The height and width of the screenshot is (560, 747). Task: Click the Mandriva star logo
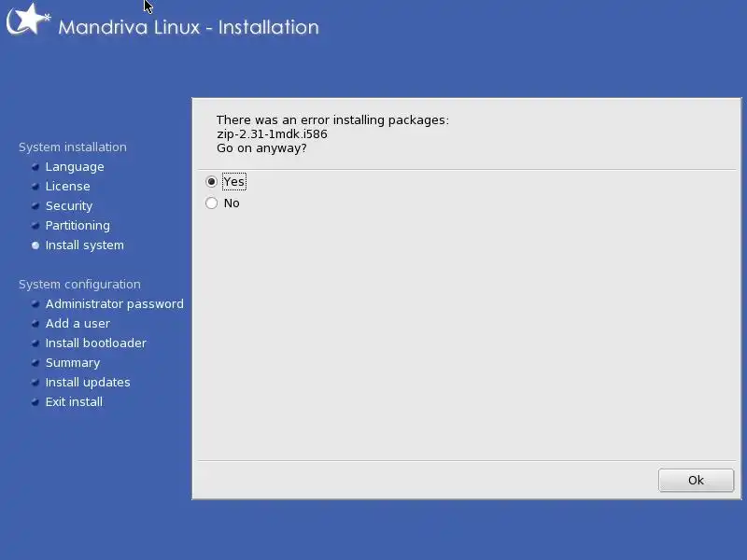point(29,20)
